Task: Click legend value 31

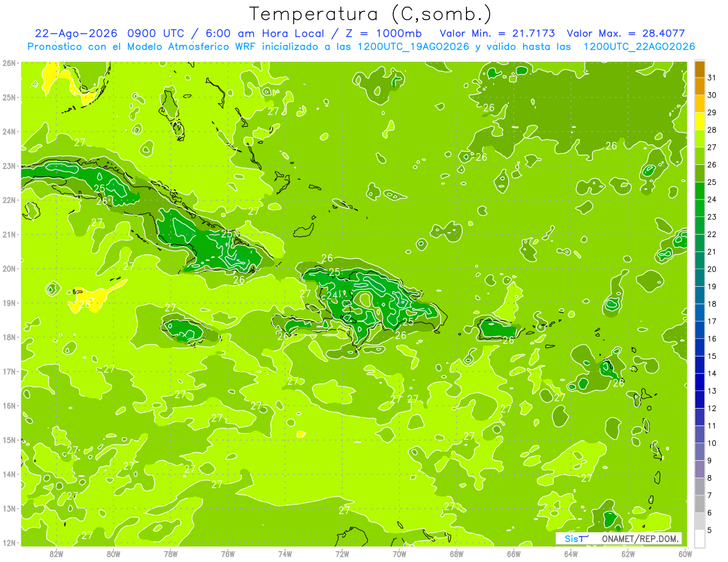Action: click(x=712, y=78)
